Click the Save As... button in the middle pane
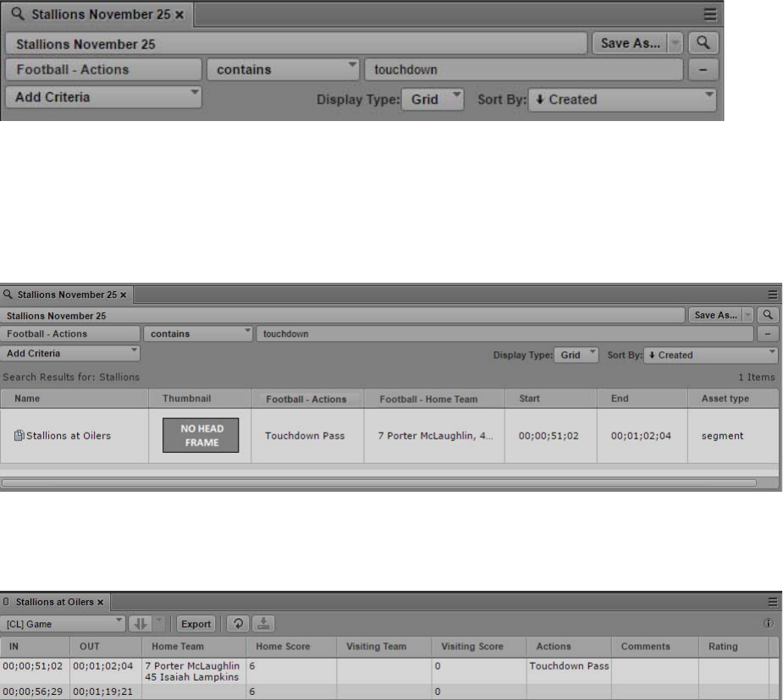Image resolution: width=783 pixels, height=700 pixels. coord(715,315)
